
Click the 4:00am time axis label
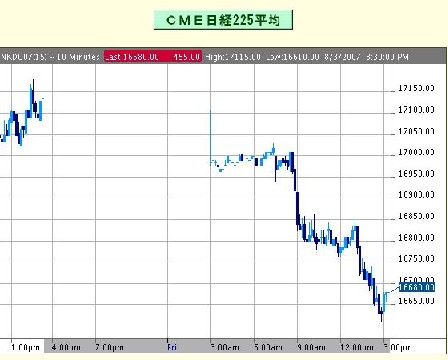tap(66, 347)
